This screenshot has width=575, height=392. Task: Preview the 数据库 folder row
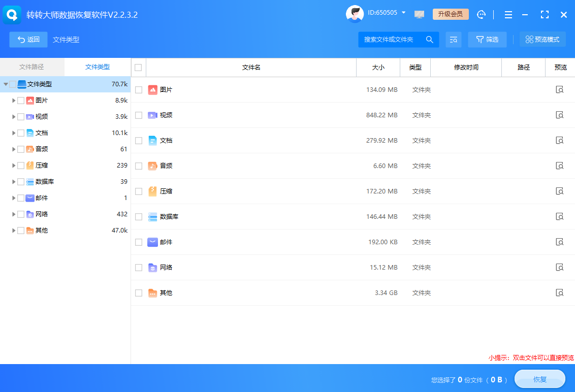coord(560,217)
